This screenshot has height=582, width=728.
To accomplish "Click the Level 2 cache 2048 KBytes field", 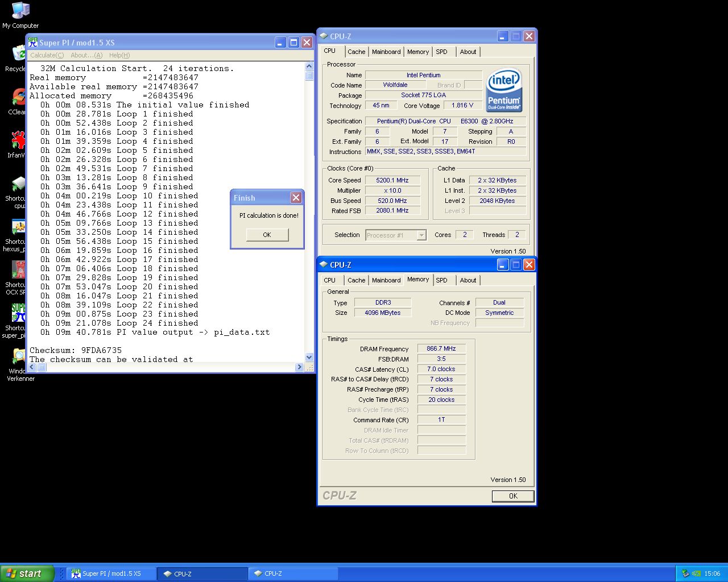I will [497, 201].
